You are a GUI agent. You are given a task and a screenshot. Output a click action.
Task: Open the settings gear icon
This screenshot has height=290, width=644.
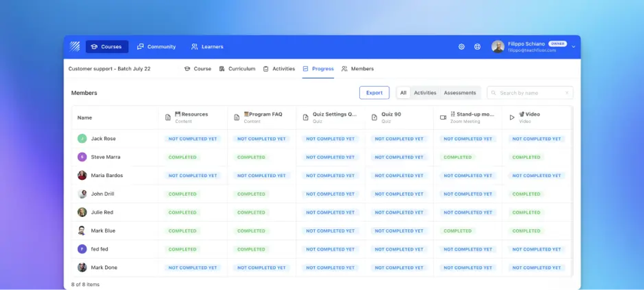click(462, 47)
